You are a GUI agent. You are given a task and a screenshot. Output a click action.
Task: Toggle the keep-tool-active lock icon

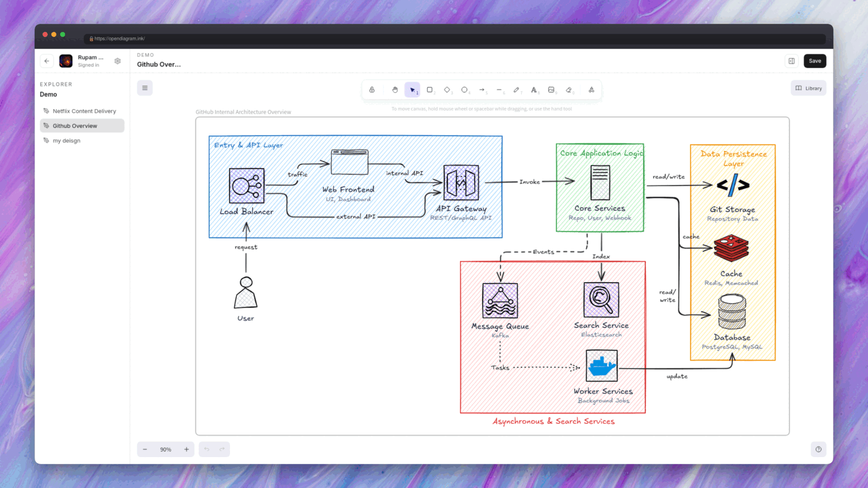(x=372, y=90)
